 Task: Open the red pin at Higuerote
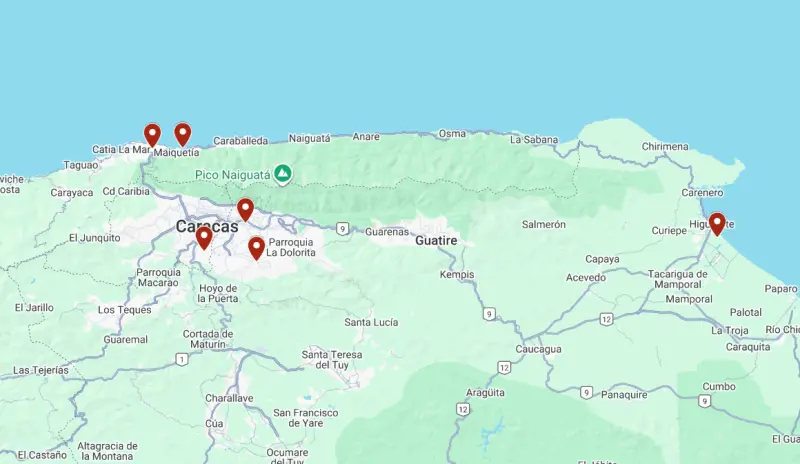(x=717, y=224)
